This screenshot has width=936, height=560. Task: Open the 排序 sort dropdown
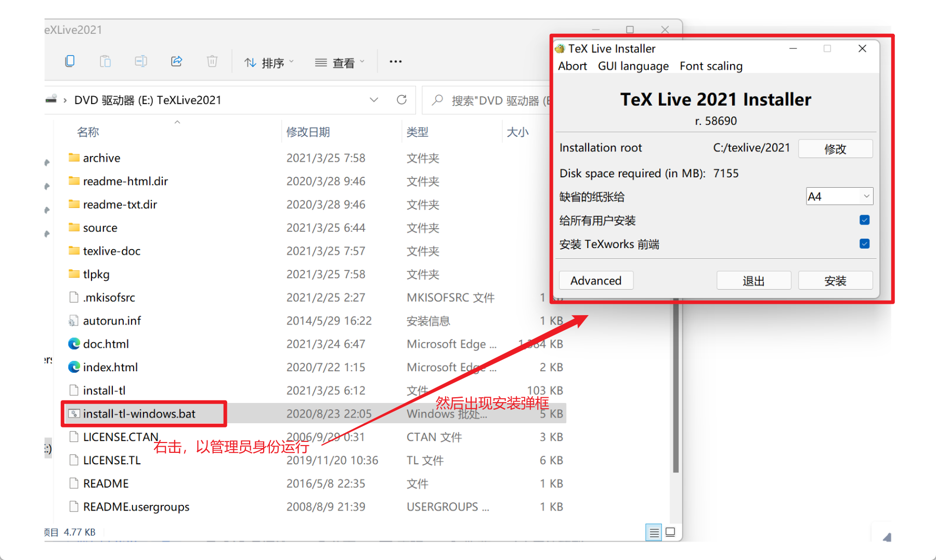tap(269, 62)
